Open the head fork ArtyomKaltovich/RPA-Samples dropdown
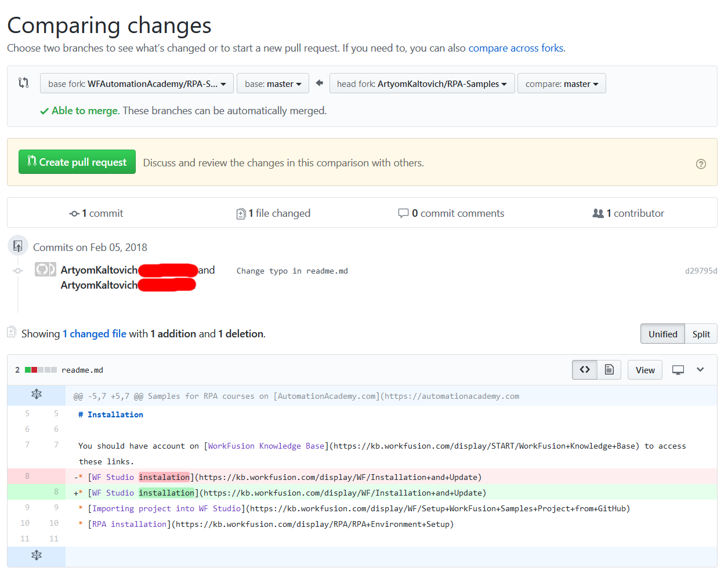728x575 pixels. pyautogui.click(x=422, y=83)
